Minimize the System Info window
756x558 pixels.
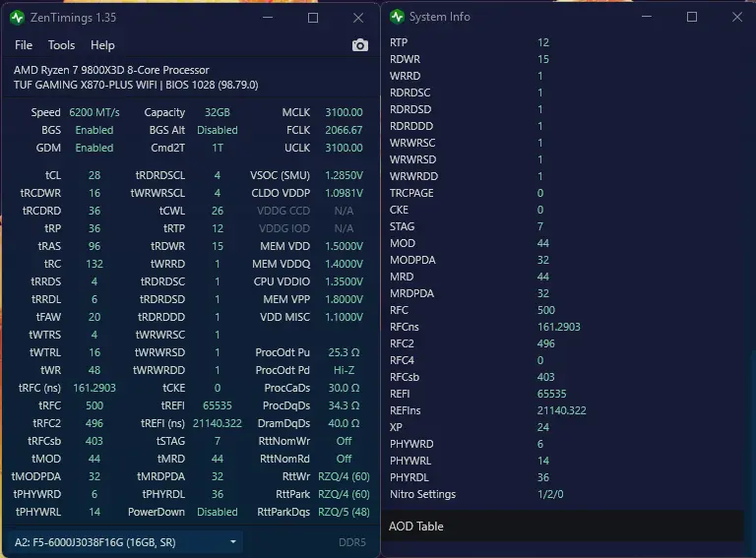647,17
